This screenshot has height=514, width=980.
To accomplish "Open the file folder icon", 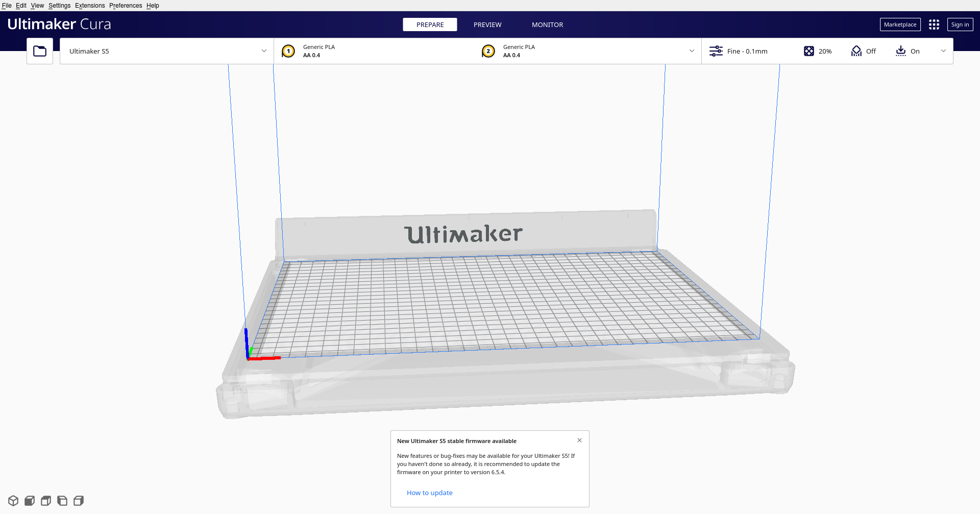I will click(x=40, y=51).
